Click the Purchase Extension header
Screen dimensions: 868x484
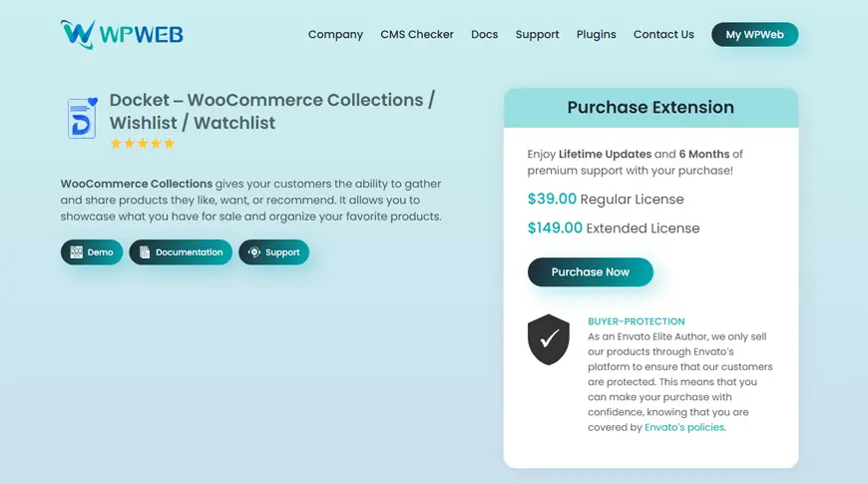pos(651,108)
